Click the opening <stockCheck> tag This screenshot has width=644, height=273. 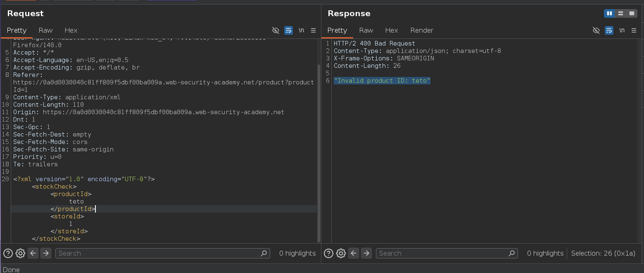click(x=54, y=187)
